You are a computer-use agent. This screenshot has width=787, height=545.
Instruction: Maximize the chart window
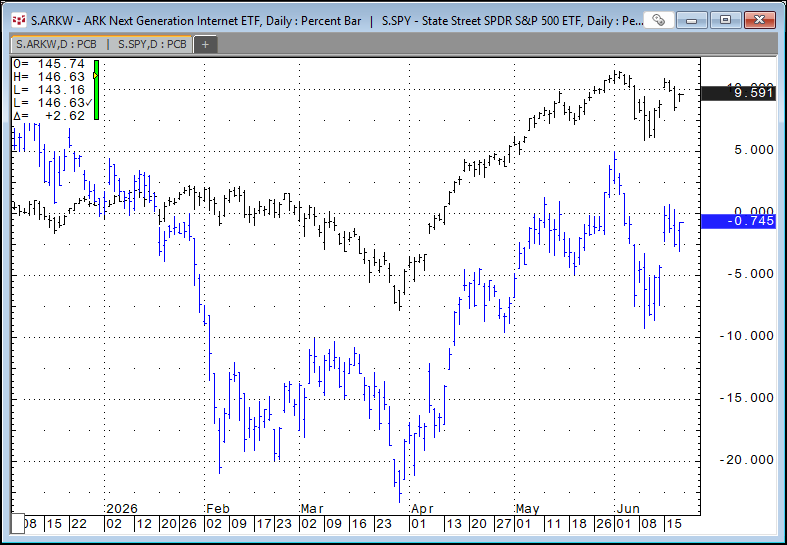pos(725,21)
